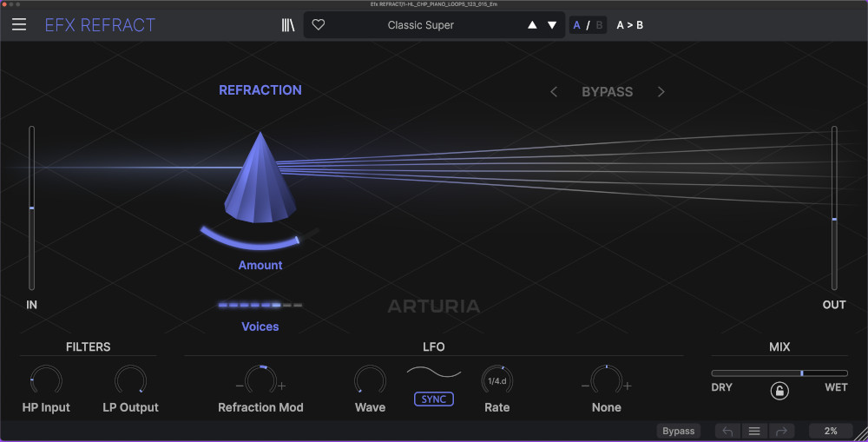Image resolution: width=868 pixels, height=442 pixels.
Task: Click the BYPASS mode label
Action: (x=607, y=92)
